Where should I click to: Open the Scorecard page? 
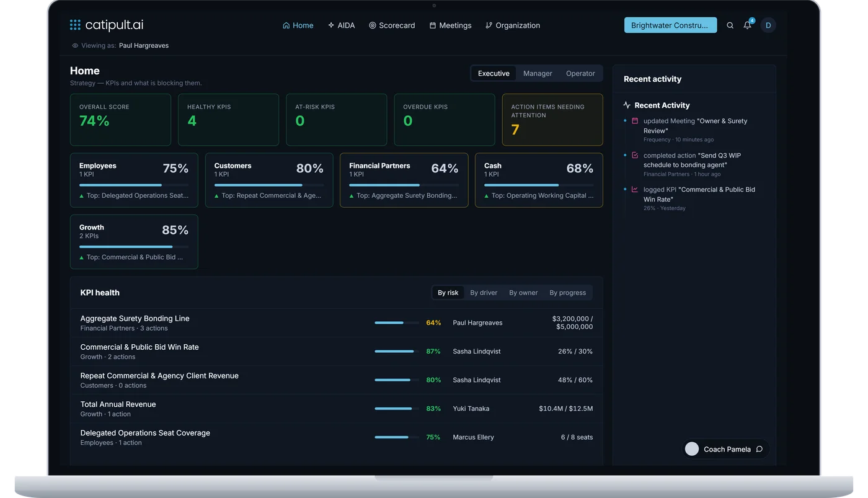392,25
